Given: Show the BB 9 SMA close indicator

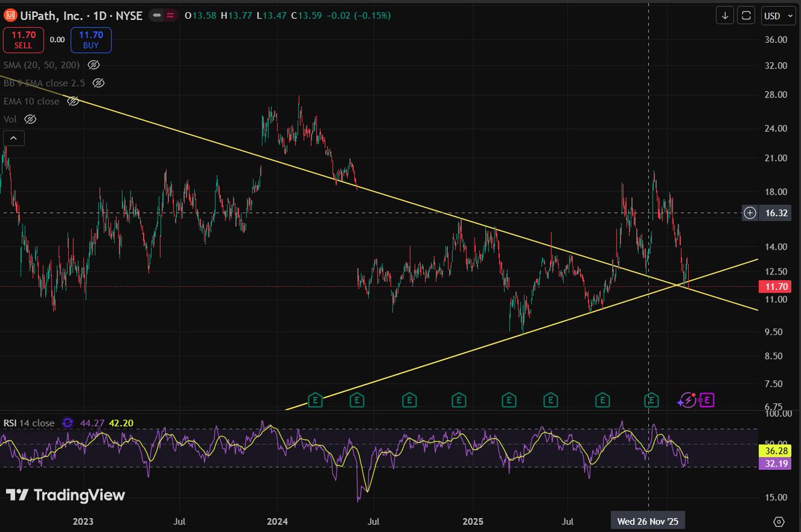Looking at the screenshot, I should (x=98, y=83).
